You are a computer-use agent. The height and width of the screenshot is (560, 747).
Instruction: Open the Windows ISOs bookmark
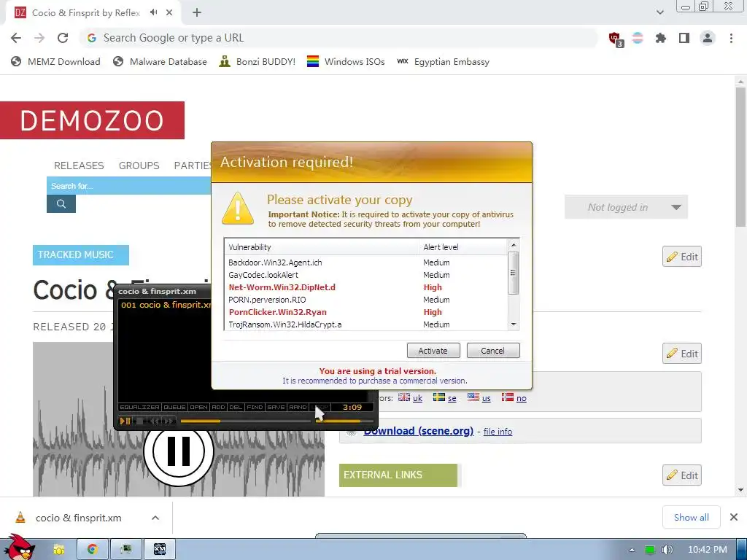click(x=346, y=61)
